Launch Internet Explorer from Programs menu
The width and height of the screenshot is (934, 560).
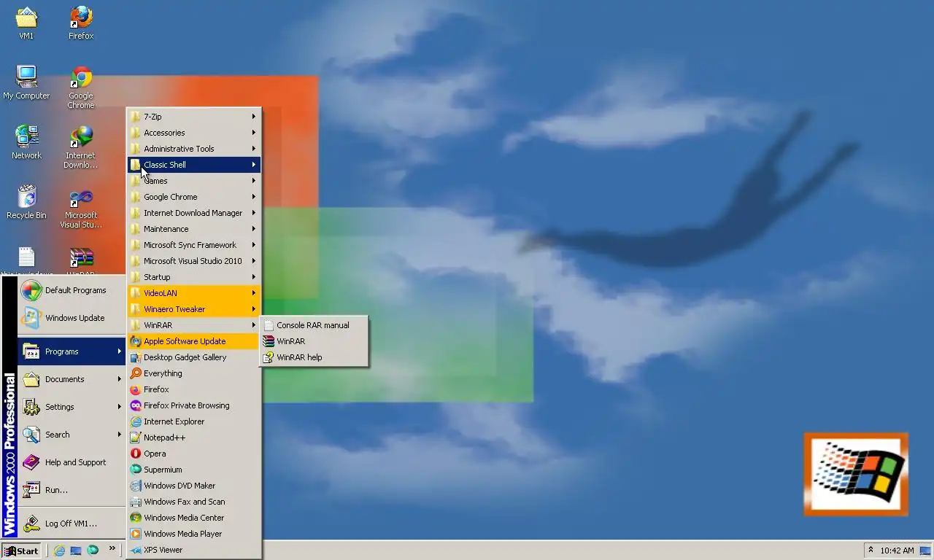point(193,421)
